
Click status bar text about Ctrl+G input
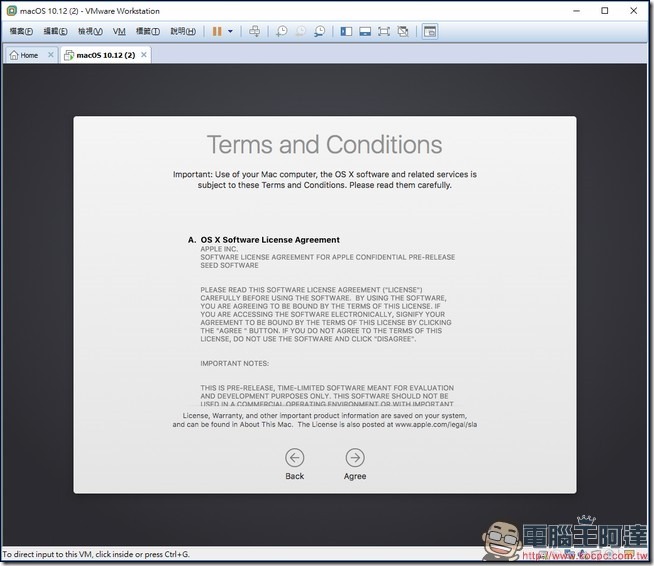point(96,554)
